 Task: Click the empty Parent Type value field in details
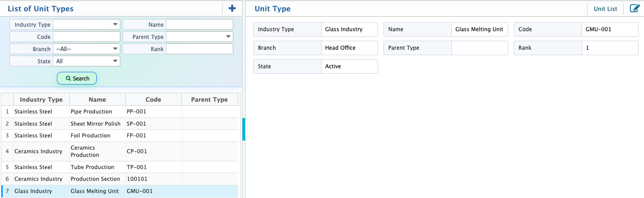coord(479,48)
